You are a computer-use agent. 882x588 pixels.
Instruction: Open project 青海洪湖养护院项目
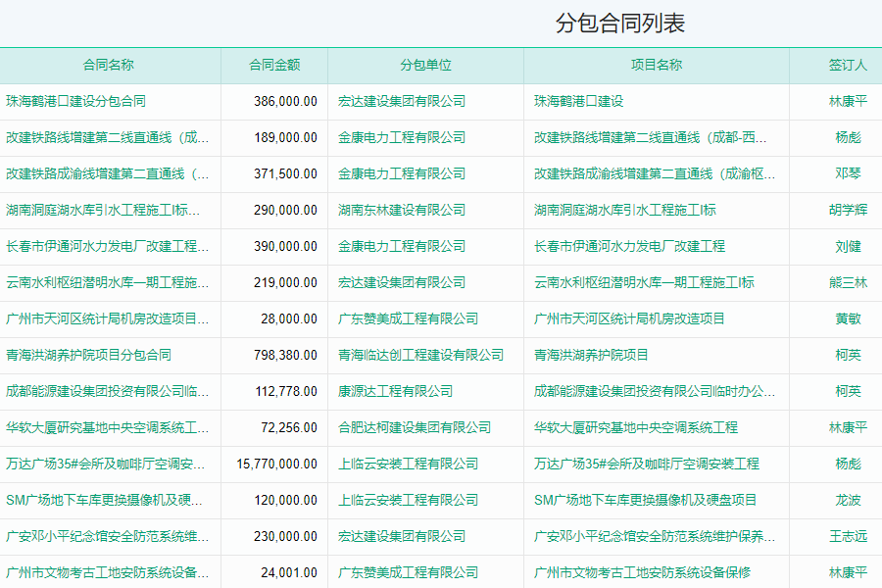point(591,355)
